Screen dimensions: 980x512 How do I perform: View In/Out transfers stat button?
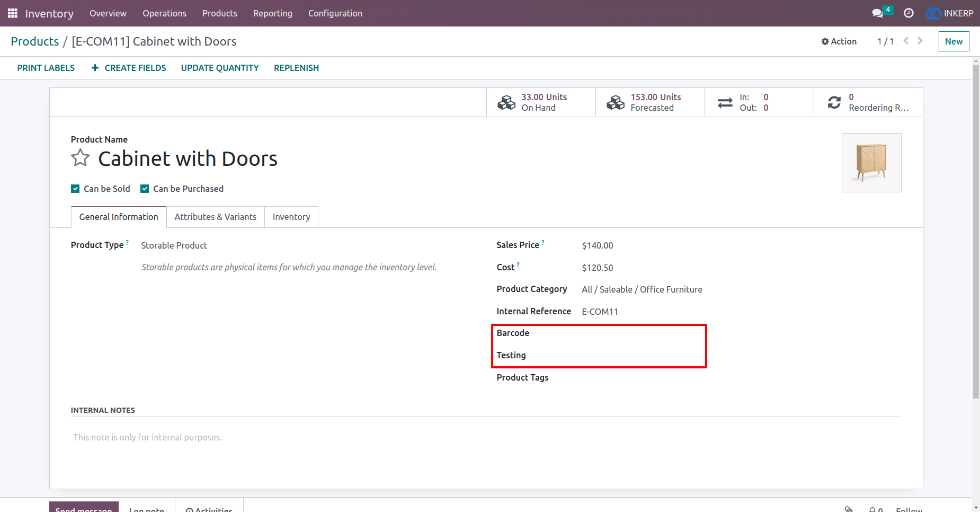click(759, 102)
